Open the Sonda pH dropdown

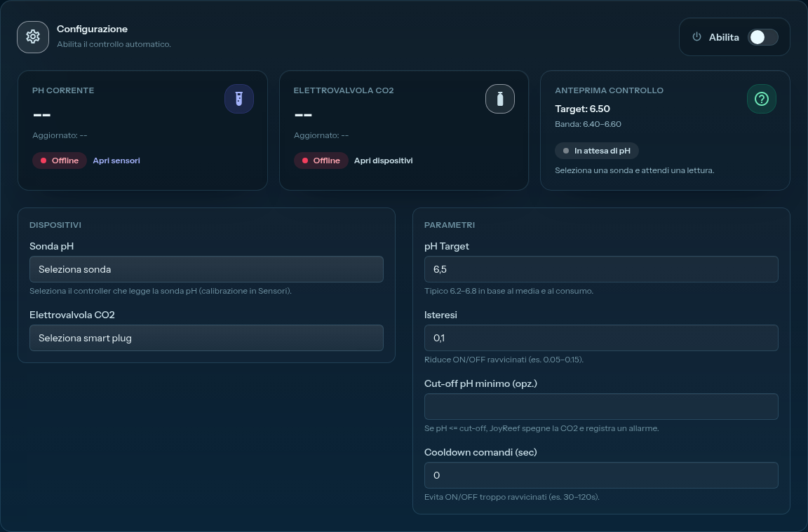[x=206, y=269]
